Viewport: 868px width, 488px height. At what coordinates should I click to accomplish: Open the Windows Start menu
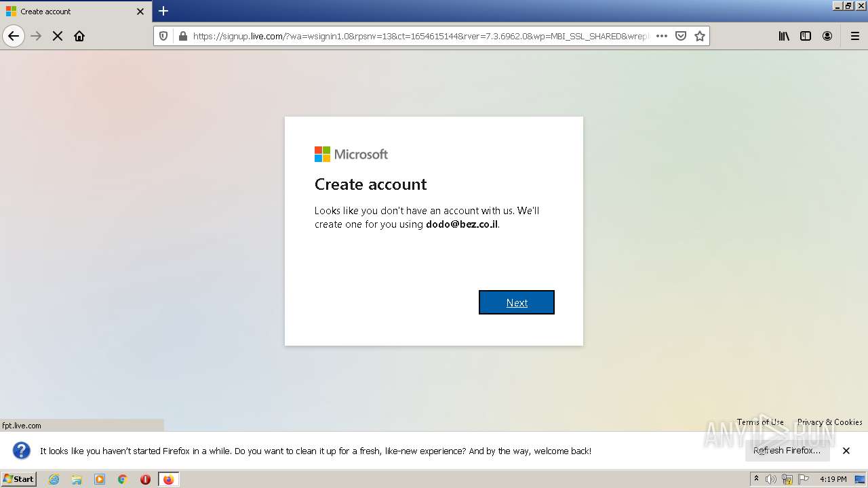19,479
